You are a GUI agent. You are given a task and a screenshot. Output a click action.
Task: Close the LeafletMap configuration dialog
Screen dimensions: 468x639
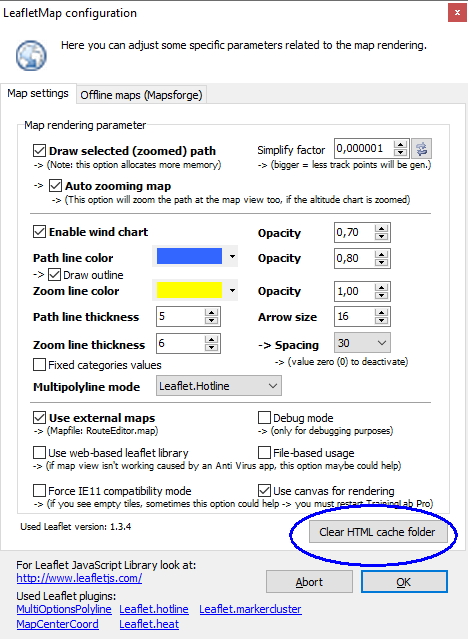pyautogui.click(x=457, y=13)
